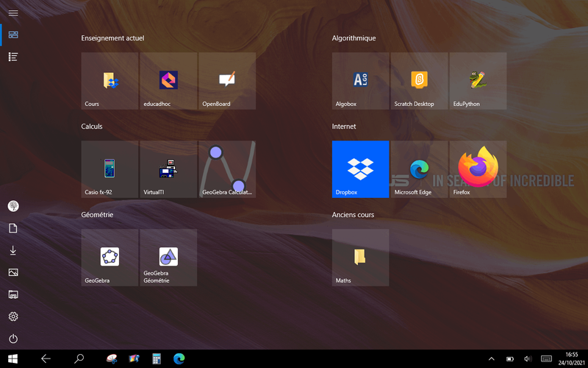Start the VirtualTI calculator tile

click(168, 169)
